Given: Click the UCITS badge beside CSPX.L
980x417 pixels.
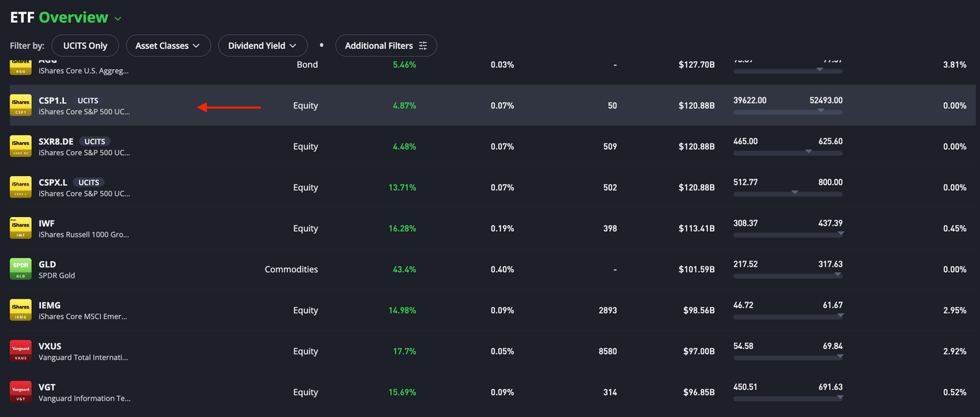Looking at the screenshot, I should click(x=88, y=182).
